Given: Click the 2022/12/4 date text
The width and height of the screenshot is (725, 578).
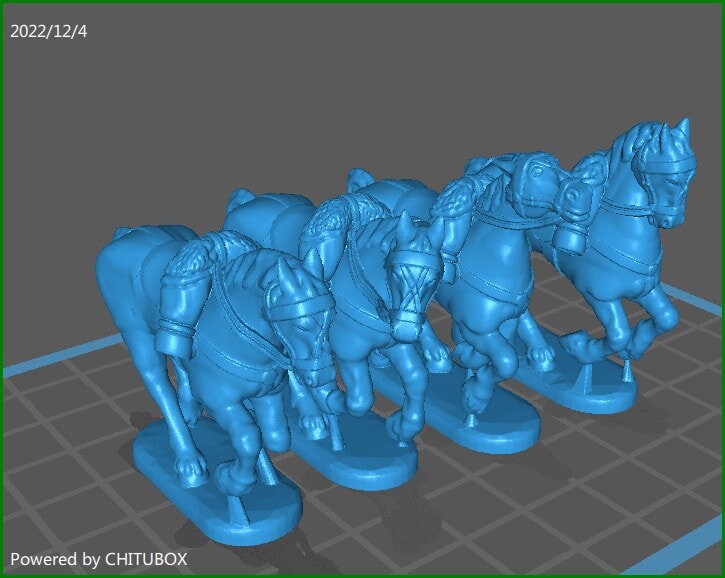Looking at the screenshot, I should pos(49,31).
